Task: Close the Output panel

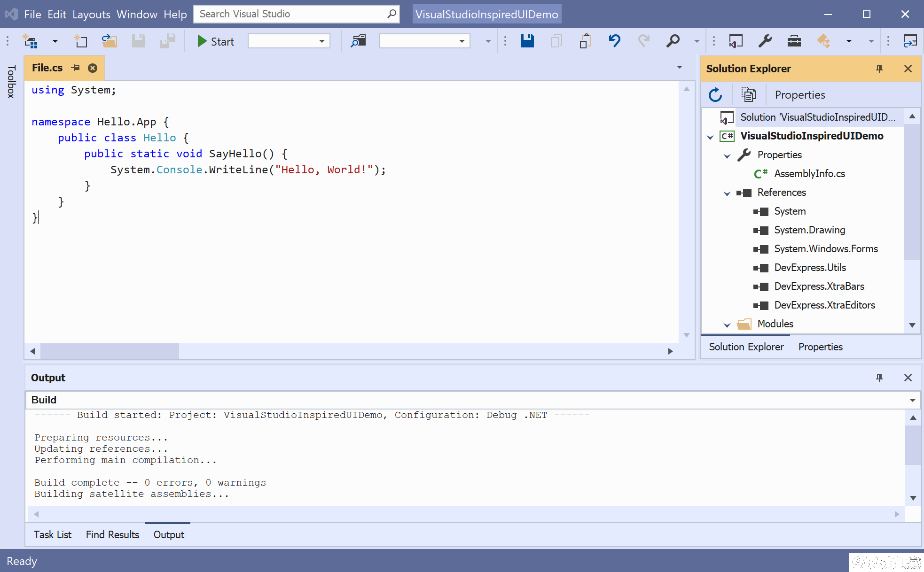Action: pos(908,378)
